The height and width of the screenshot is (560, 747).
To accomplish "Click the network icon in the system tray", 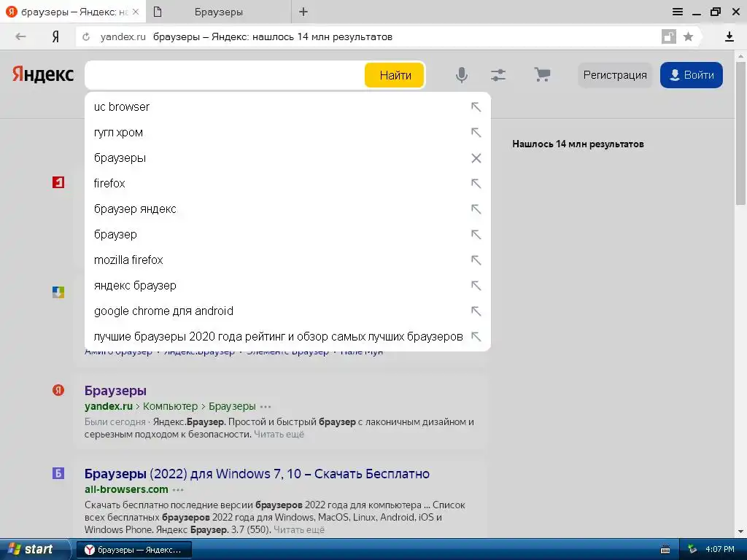I will (692, 550).
